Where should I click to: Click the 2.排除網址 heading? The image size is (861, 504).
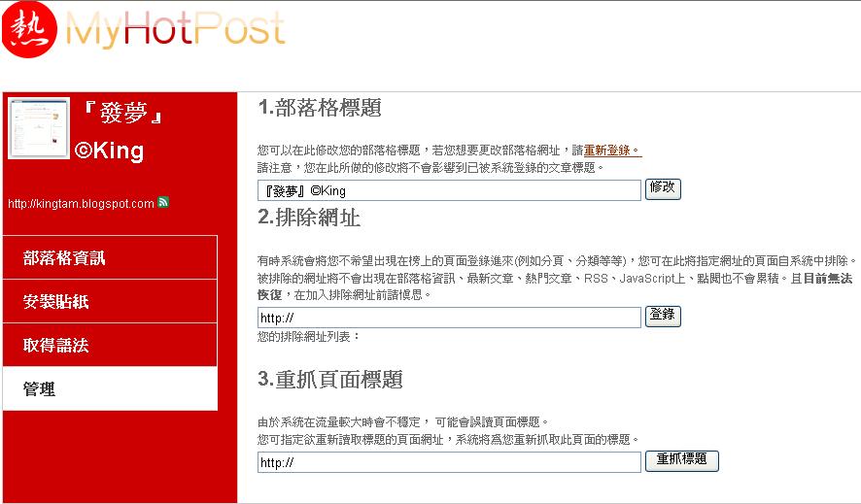tap(309, 218)
